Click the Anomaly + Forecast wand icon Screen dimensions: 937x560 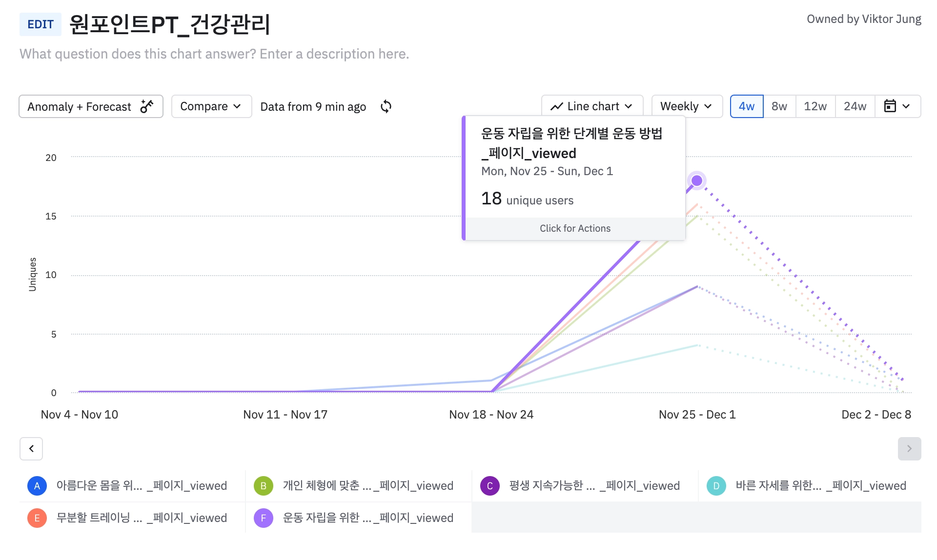coord(147,106)
